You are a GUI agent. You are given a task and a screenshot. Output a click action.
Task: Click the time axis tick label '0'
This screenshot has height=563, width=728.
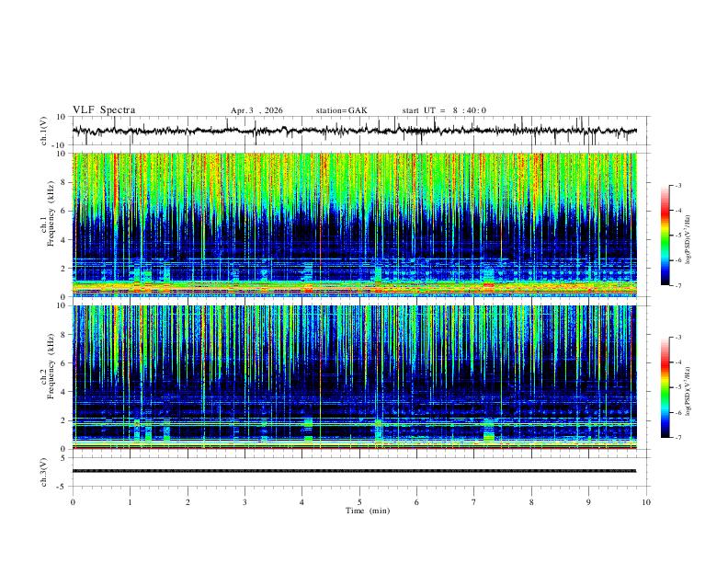(x=73, y=502)
